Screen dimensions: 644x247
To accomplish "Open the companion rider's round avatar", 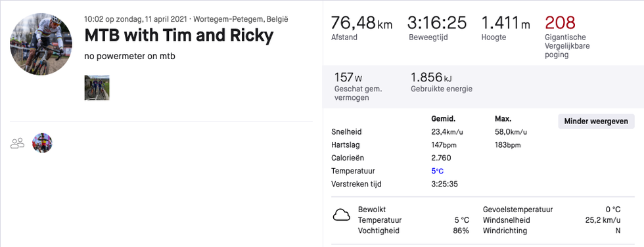I will [x=42, y=143].
